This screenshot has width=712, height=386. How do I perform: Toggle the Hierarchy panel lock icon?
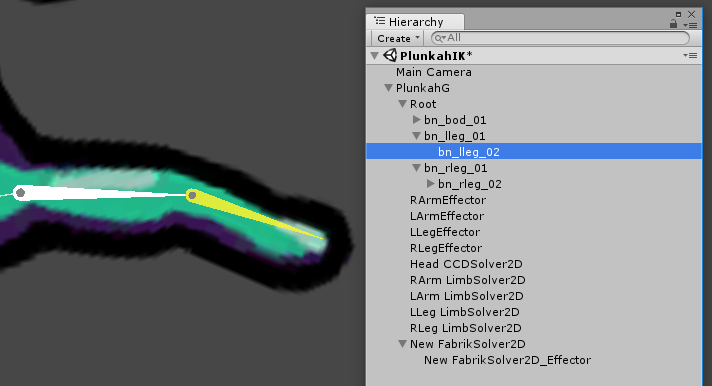[x=673, y=24]
